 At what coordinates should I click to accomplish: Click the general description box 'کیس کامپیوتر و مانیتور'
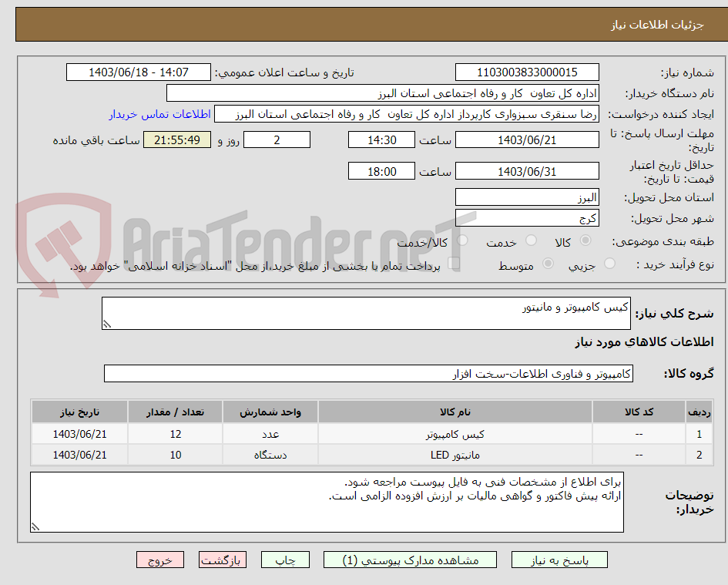(366, 314)
